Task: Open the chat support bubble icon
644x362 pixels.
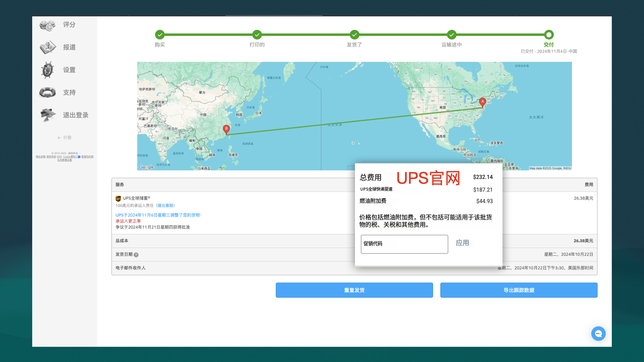Action: [x=598, y=334]
